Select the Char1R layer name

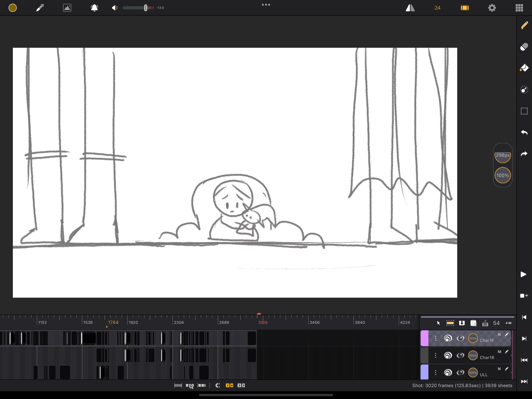(x=487, y=357)
